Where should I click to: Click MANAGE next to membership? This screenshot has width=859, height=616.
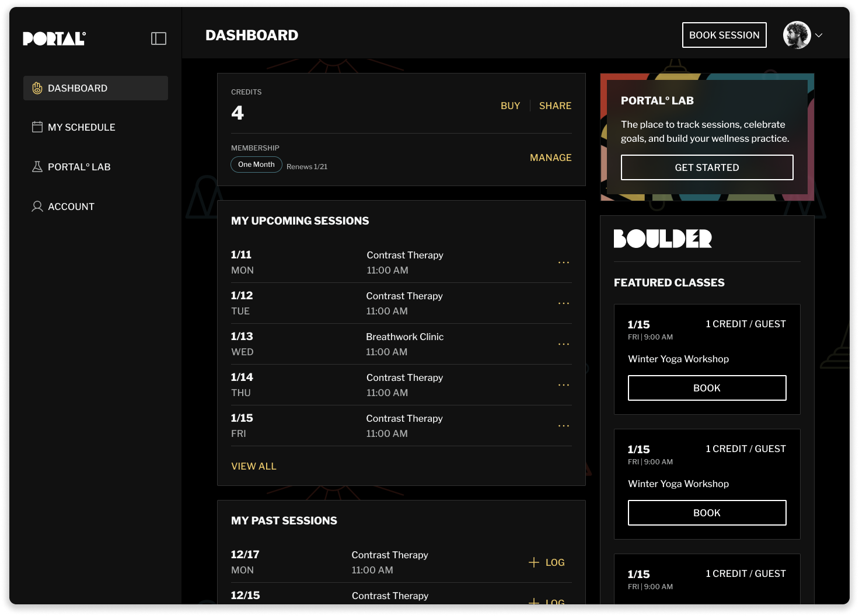point(550,157)
